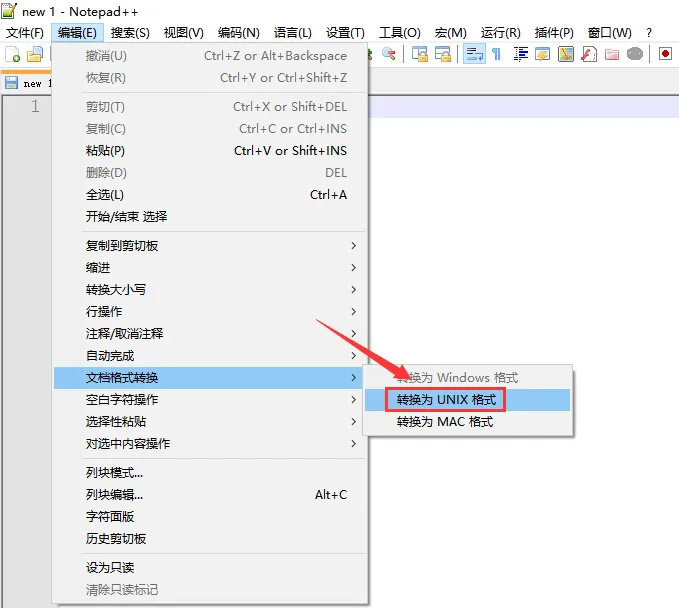Open the 字符面版 panel entry

click(210, 517)
